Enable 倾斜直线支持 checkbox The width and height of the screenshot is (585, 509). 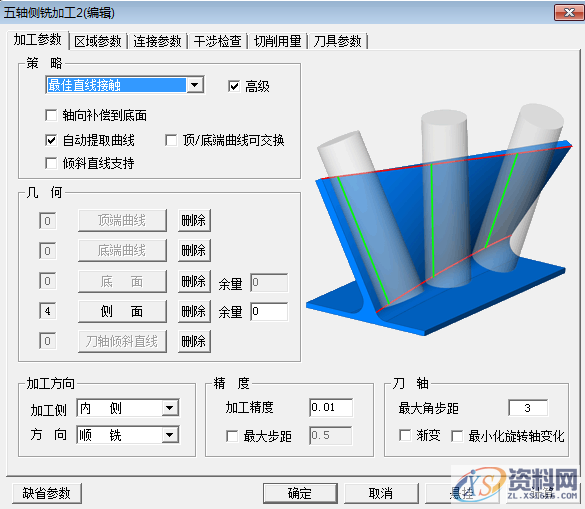[x=51, y=163]
